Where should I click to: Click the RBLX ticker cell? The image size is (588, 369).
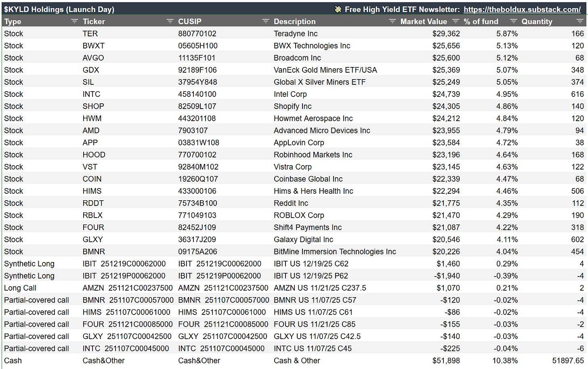(92, 215)
